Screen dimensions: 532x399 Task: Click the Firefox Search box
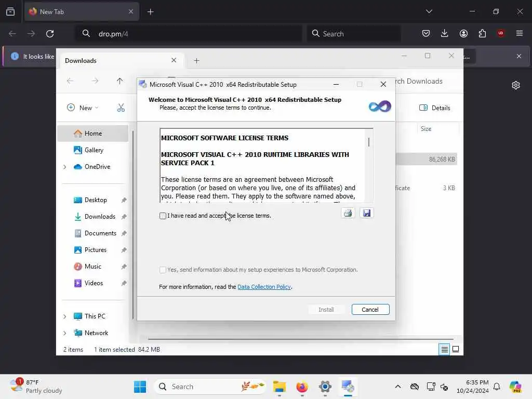(353, 34)
